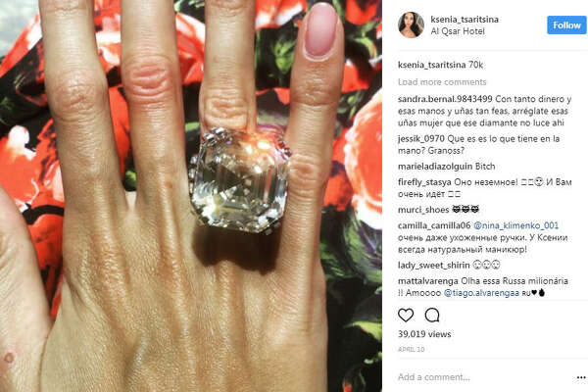Open marieladiazolguin profile
Viewport: 588px width, 392px height.
tap(435, 167)
